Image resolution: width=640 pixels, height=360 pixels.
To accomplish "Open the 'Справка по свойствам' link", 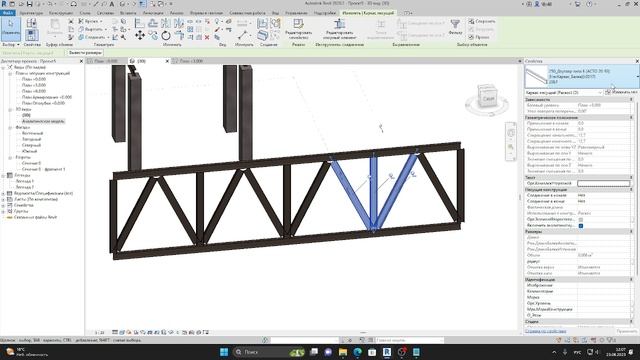I will 545,331.
